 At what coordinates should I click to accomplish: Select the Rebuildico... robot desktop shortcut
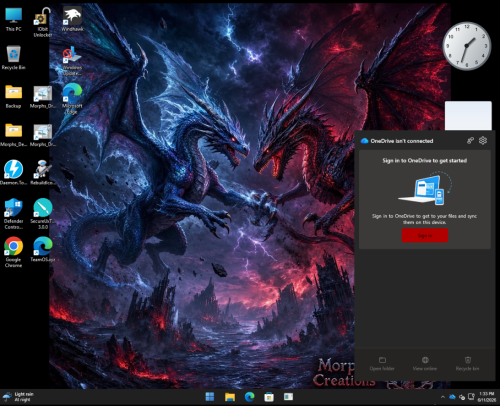[43, 172]
